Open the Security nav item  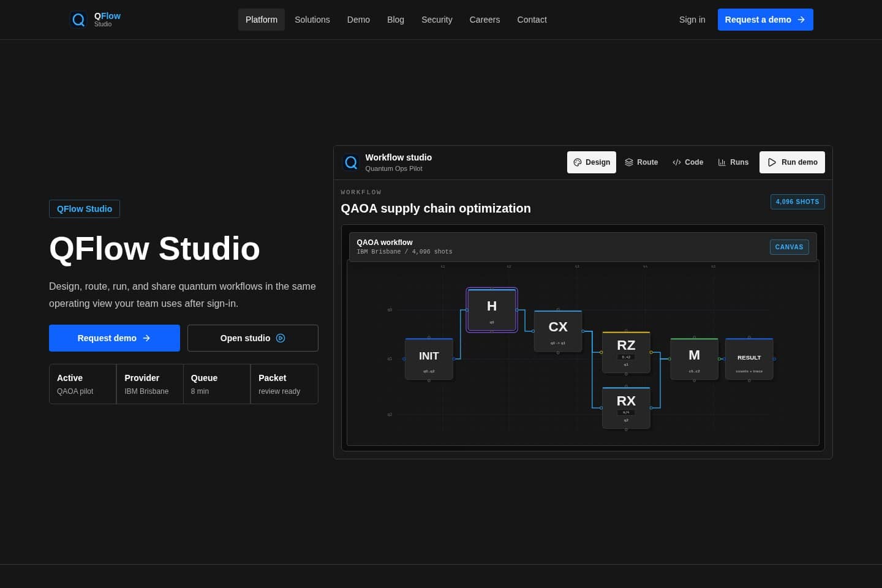pyautogui.click(x=437, y=20)
